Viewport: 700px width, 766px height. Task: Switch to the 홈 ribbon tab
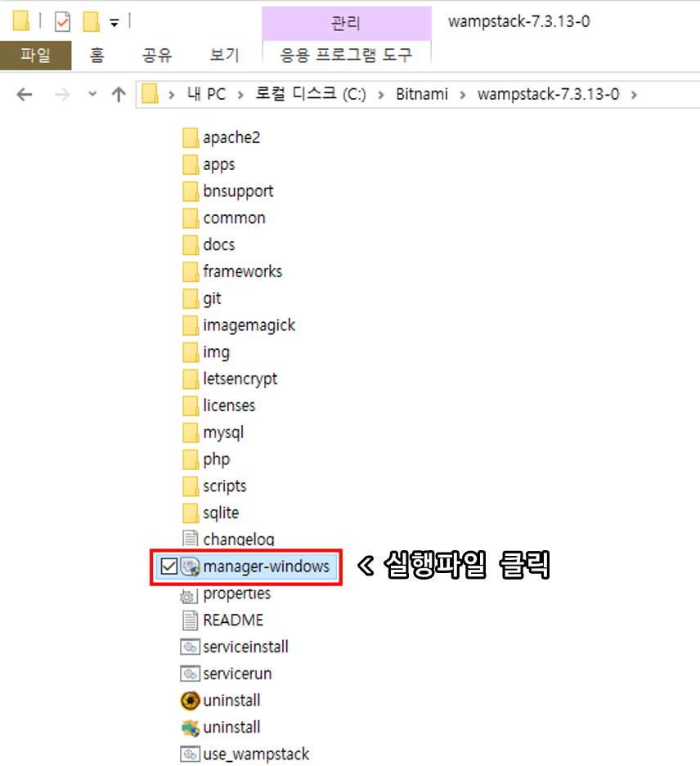tap(97, 56)
